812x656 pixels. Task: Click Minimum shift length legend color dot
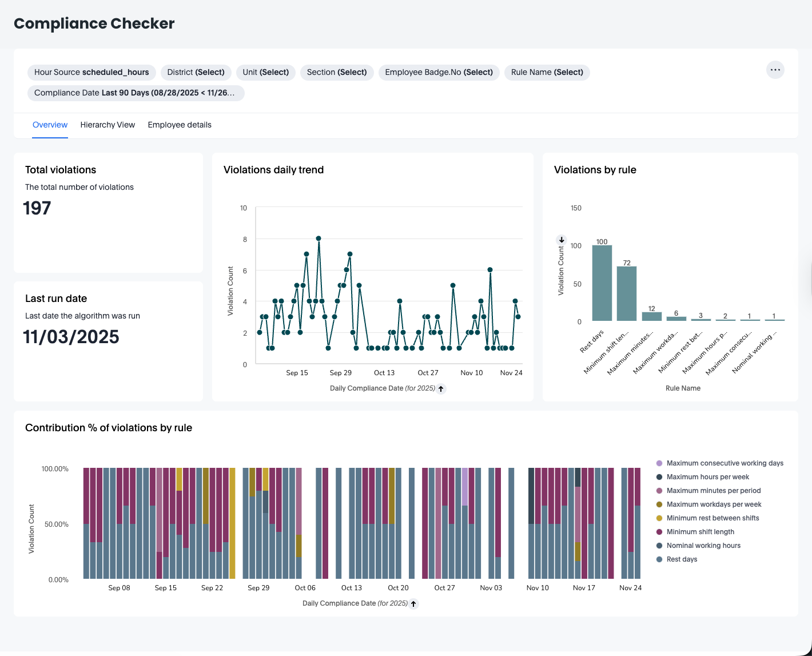coord(659,532)
